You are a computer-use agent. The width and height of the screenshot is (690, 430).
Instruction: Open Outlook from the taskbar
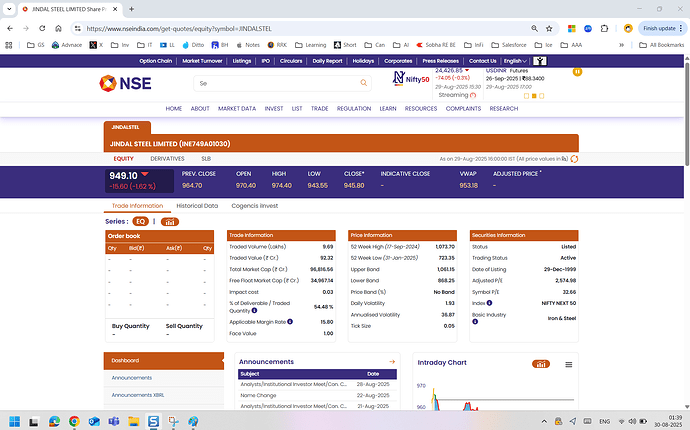94,421
